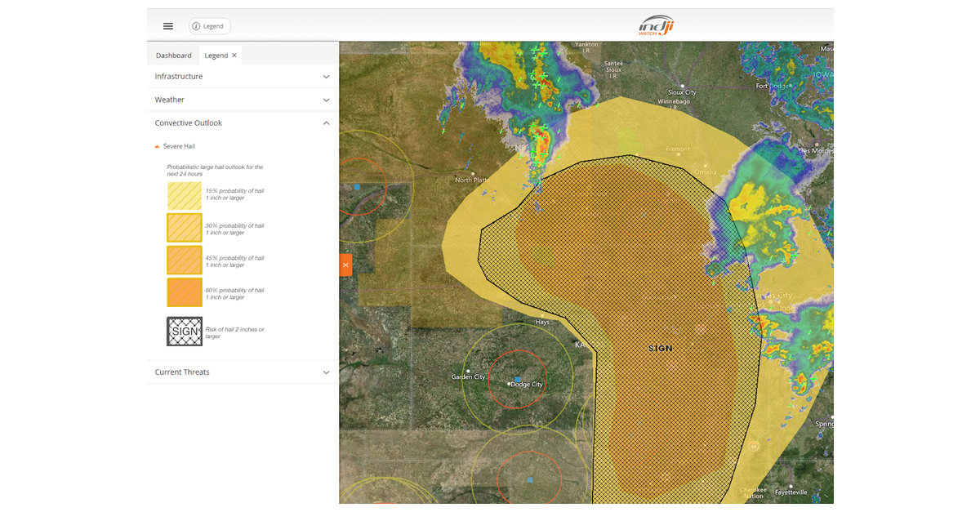Click the orange triangle icon beside Severe Hail

157,145
